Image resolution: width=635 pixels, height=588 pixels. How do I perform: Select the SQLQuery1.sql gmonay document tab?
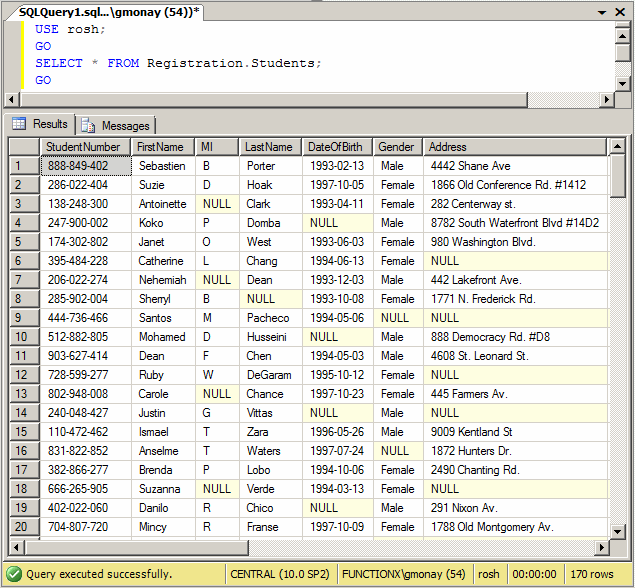tap(109, 12)
